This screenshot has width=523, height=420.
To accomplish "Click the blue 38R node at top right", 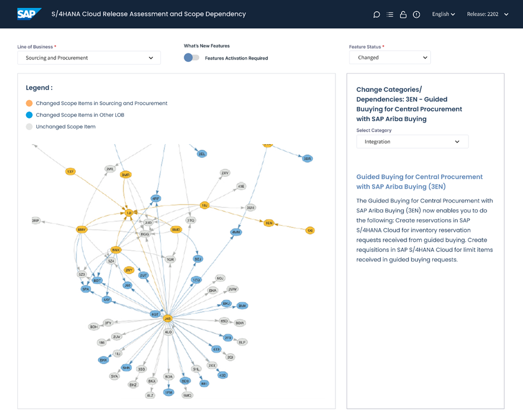I will click(x=308, y=158).
